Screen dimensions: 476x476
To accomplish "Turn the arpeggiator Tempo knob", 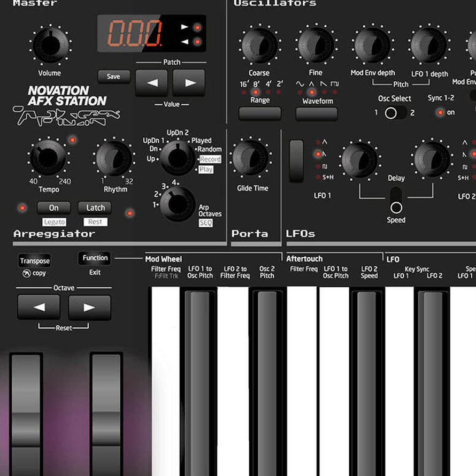I will 48,157.
